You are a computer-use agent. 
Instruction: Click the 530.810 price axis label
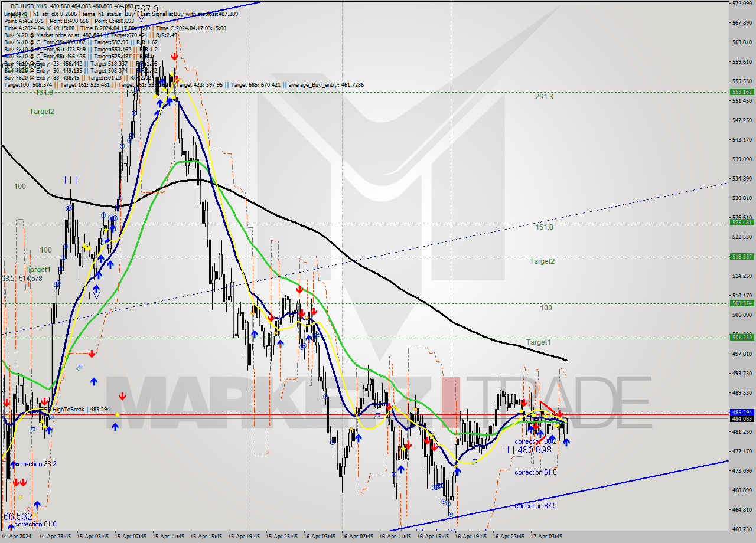pyautogui.click(x=742, y=198)
